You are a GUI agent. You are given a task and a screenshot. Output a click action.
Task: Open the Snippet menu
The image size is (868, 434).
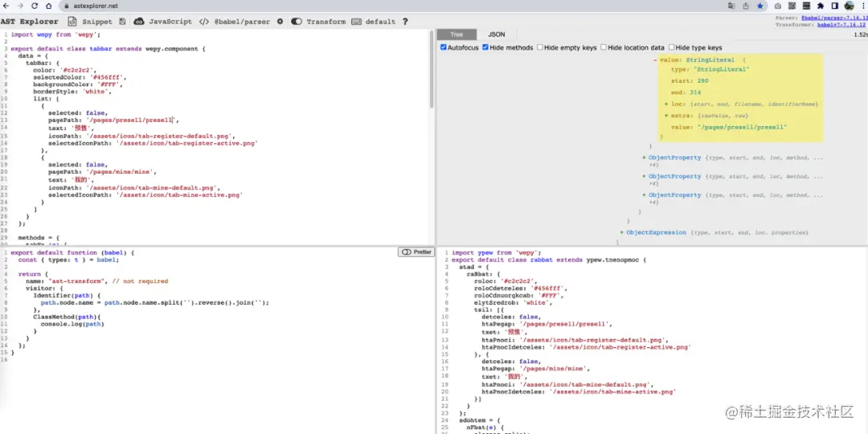(x=90, y=22)
